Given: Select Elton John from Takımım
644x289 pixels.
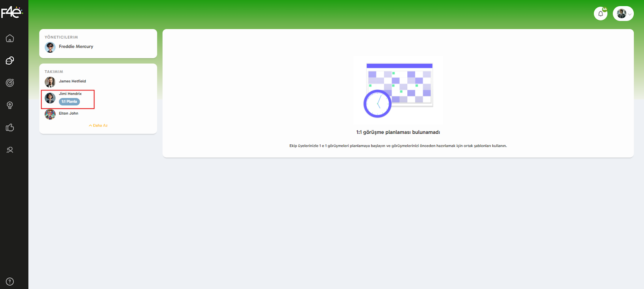Looking at the screenshot, I should pos(68,113).
